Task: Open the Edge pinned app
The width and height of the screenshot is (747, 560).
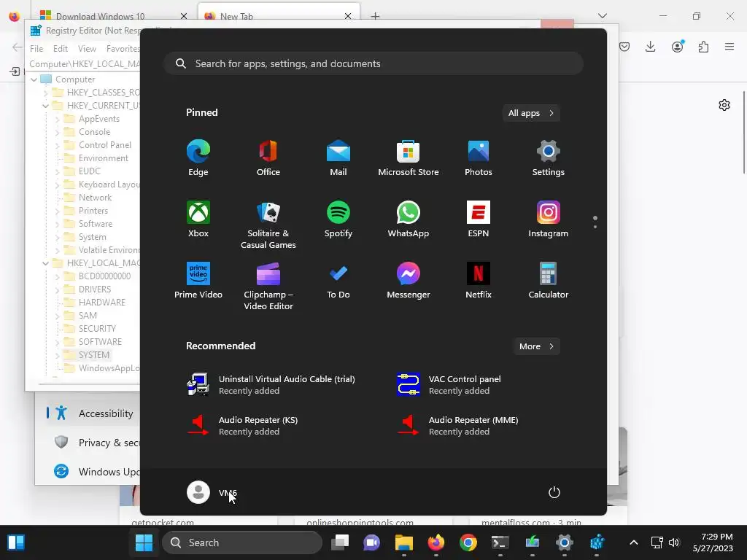Action: [x=198, y=157]
